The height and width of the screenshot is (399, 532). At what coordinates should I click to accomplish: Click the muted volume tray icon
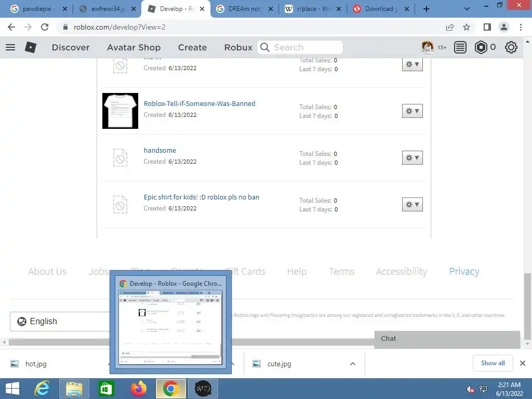(470, 389)
